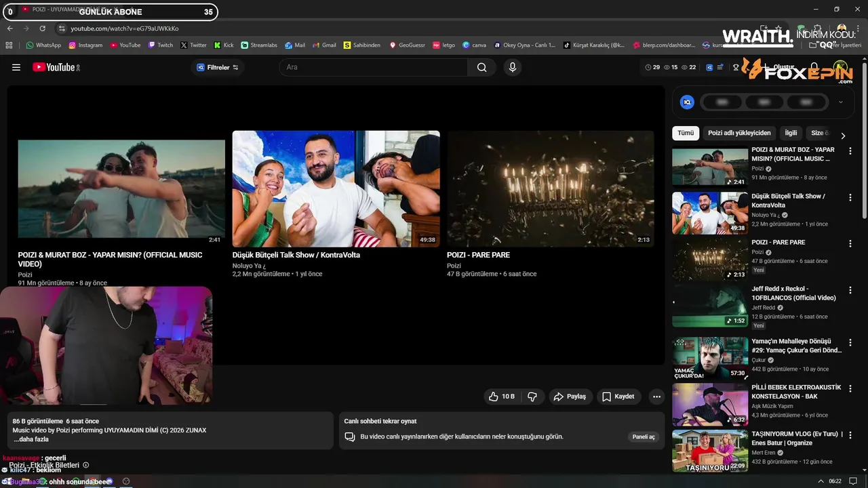Play the YAPAR MISIN end-screen thumbnail
Viewport: 868px width, 488px height.
click(121, 188)
